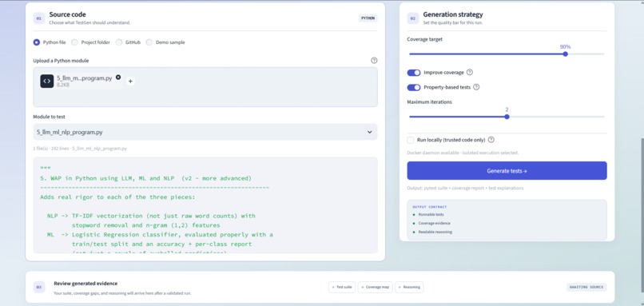Open the Coverage map tab

pos(376,287)
